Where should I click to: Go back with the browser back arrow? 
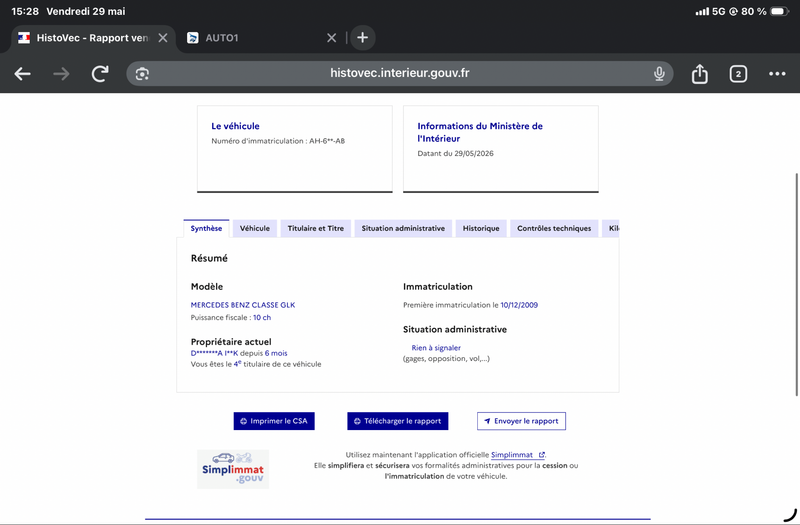pyautogui.click(x=22, y=74)
